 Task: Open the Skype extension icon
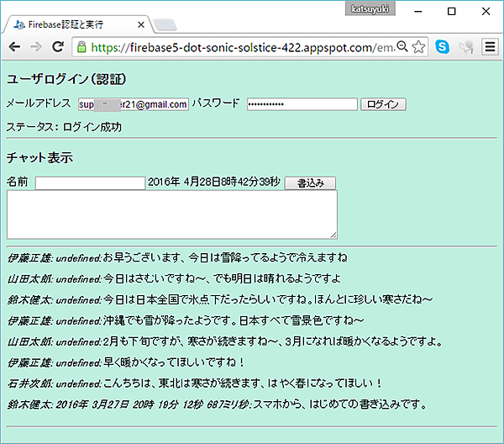443,47
